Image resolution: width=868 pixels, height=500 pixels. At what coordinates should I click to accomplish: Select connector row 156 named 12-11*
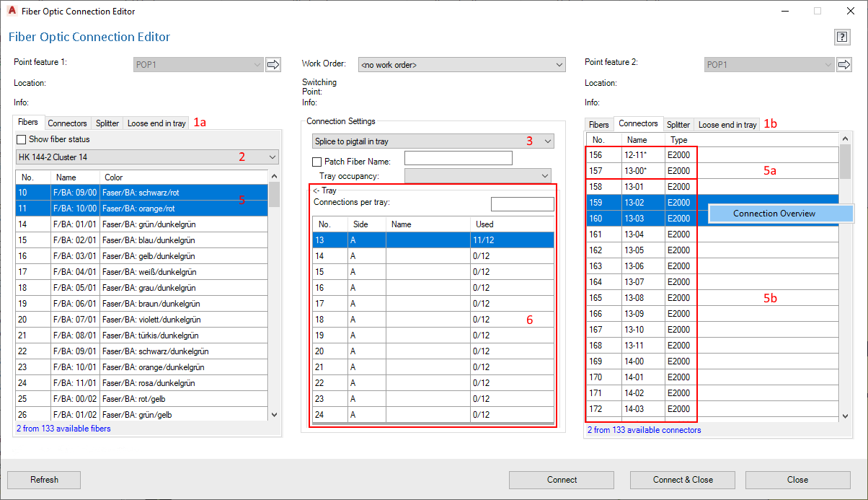point(712,155)
